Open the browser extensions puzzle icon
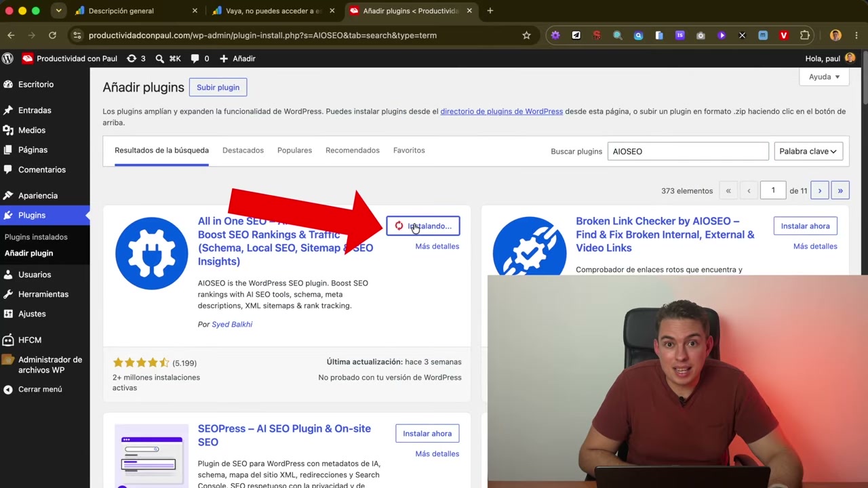868x488 pixels. [805, 35]
